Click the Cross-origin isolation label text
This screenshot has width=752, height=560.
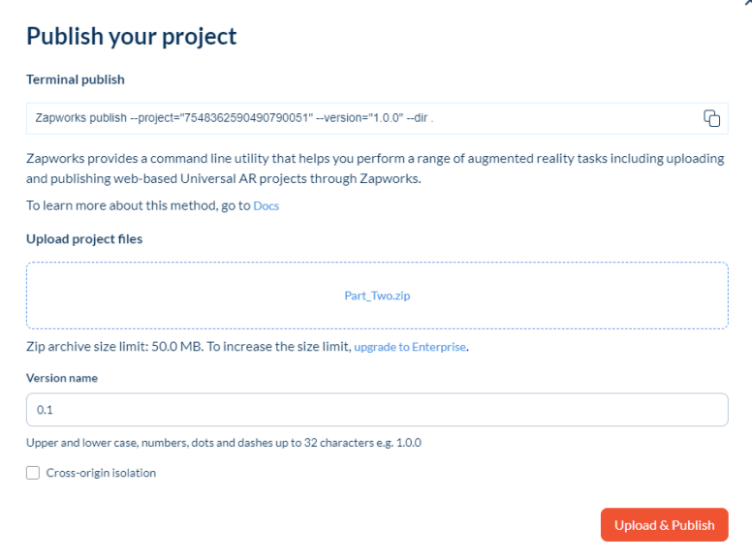pos(101,473)
